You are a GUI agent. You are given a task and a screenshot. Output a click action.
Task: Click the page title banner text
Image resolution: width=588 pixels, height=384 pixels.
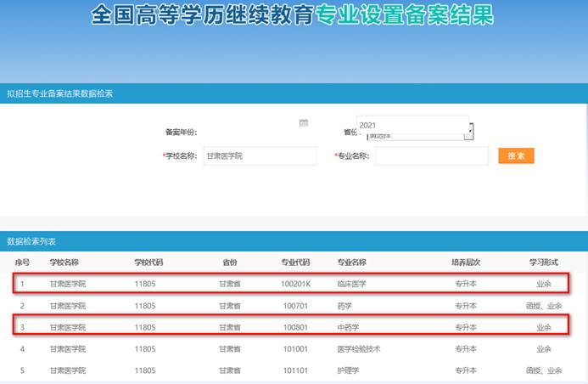tap(293, 16)
